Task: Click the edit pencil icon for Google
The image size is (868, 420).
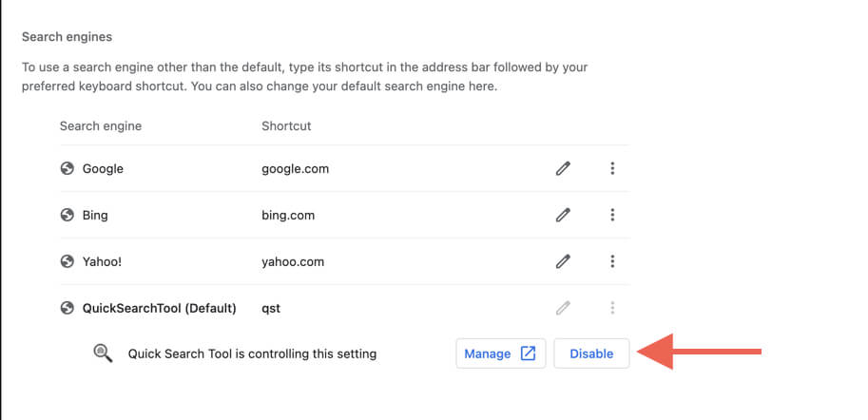Action: [563, 169]
